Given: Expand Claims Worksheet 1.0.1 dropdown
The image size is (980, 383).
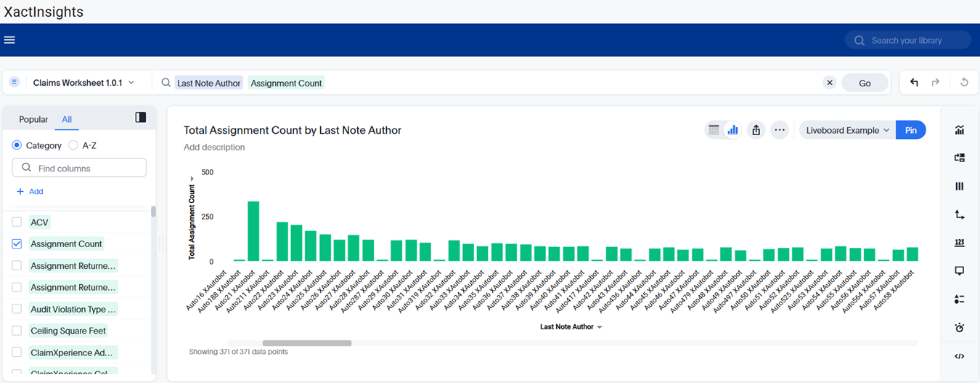Looking at the screenshot, I should (83, 83).
